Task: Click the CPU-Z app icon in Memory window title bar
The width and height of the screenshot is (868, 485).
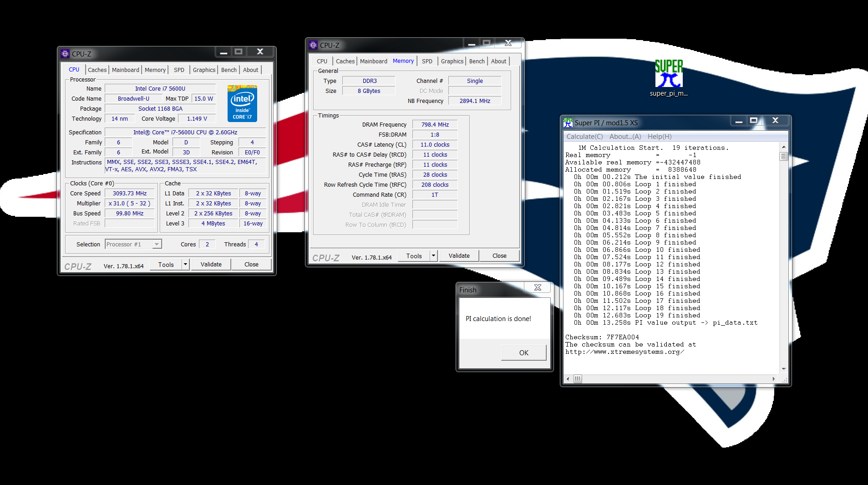Action: point(313,45)
